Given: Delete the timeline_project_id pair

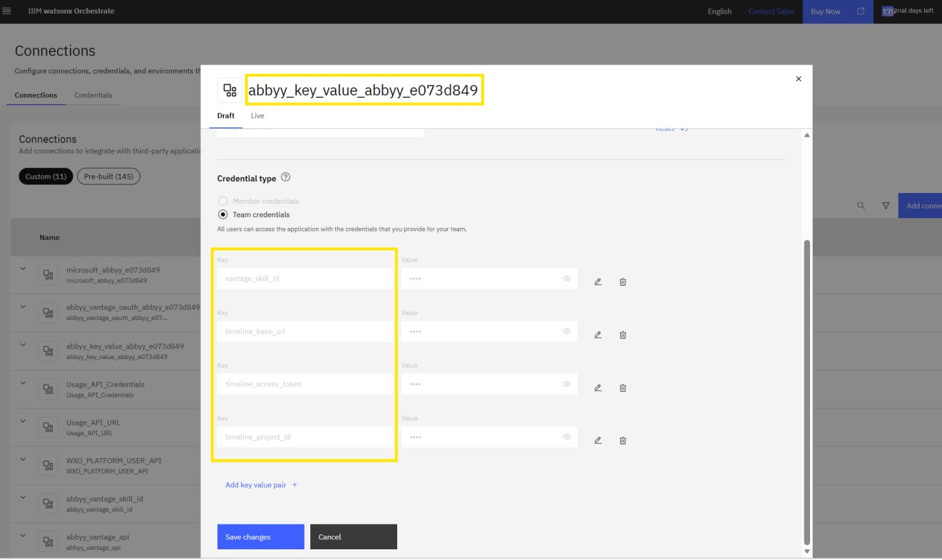Looking at the screenshot, I should 623,440.
